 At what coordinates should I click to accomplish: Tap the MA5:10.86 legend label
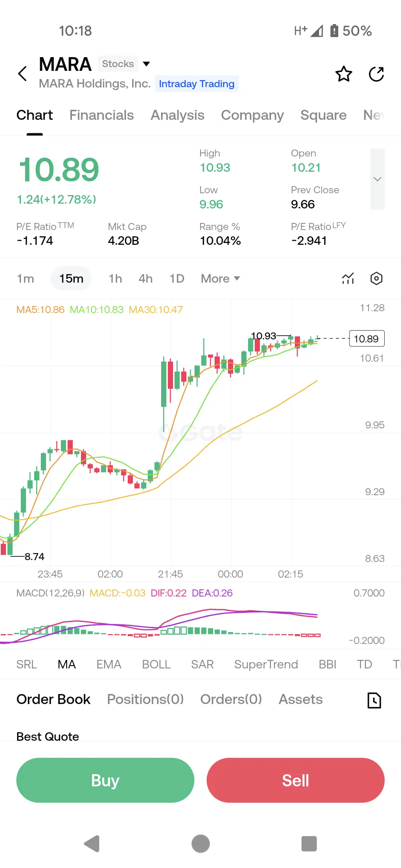tap(40, 310)
